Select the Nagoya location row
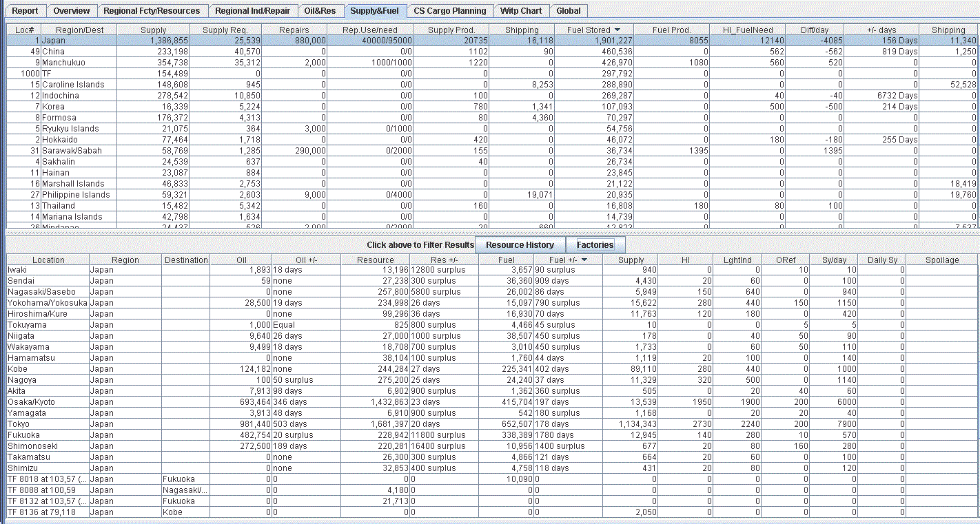The height and width of the screenshot is (524, 980). 492,380
